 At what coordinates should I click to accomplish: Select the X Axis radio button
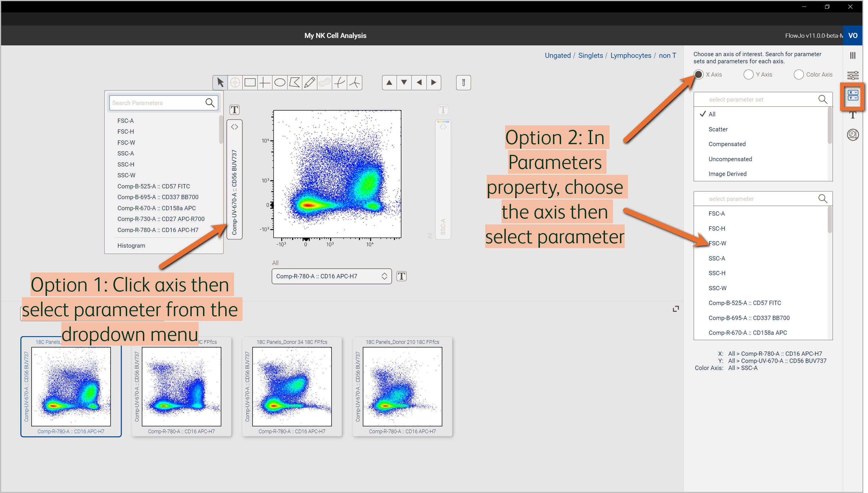pos(698,75)
